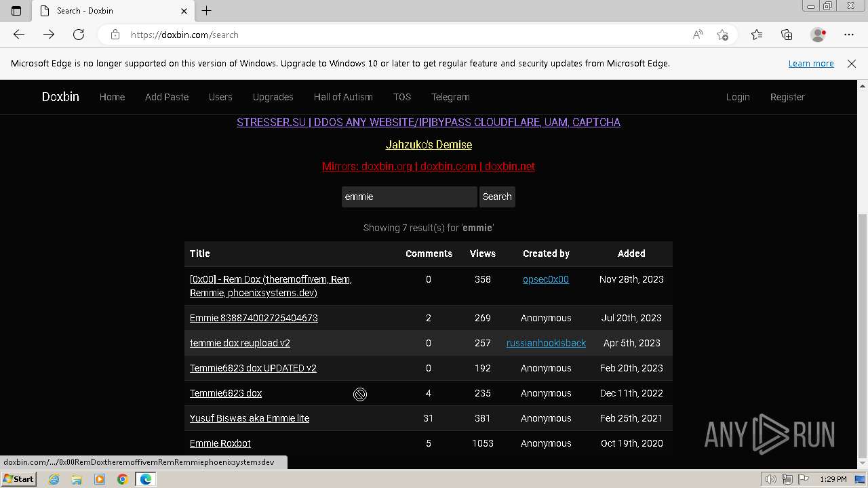868x488 pixels.
Task: Click the Created by column header
Action: (546, 253)
